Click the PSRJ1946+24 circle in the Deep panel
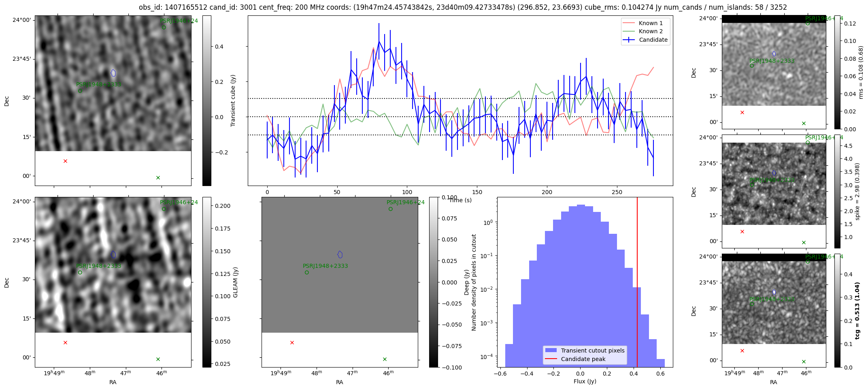This screenshot has height=389, width=868. click(x=390, y=209)
